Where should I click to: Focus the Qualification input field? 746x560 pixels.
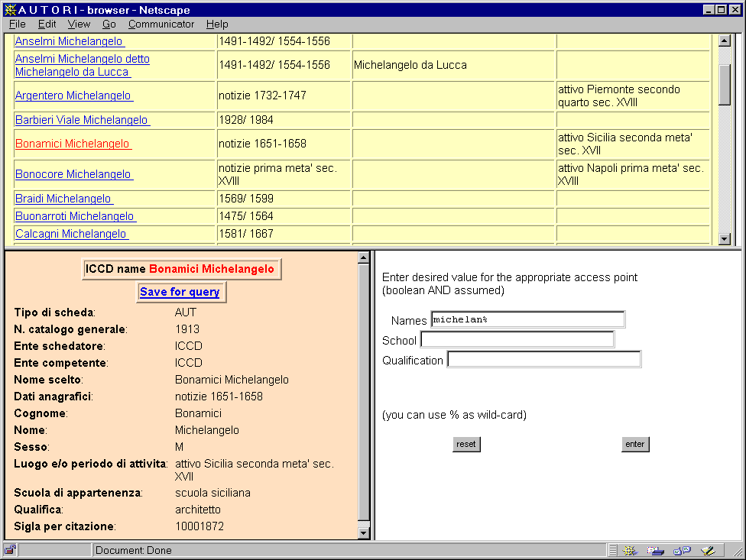[544, 359]
